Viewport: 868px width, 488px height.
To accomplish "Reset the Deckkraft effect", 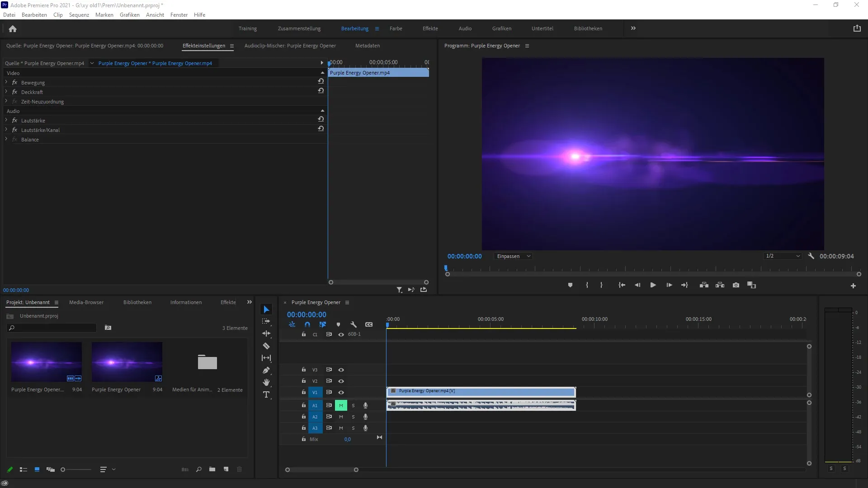I will 321,91.
